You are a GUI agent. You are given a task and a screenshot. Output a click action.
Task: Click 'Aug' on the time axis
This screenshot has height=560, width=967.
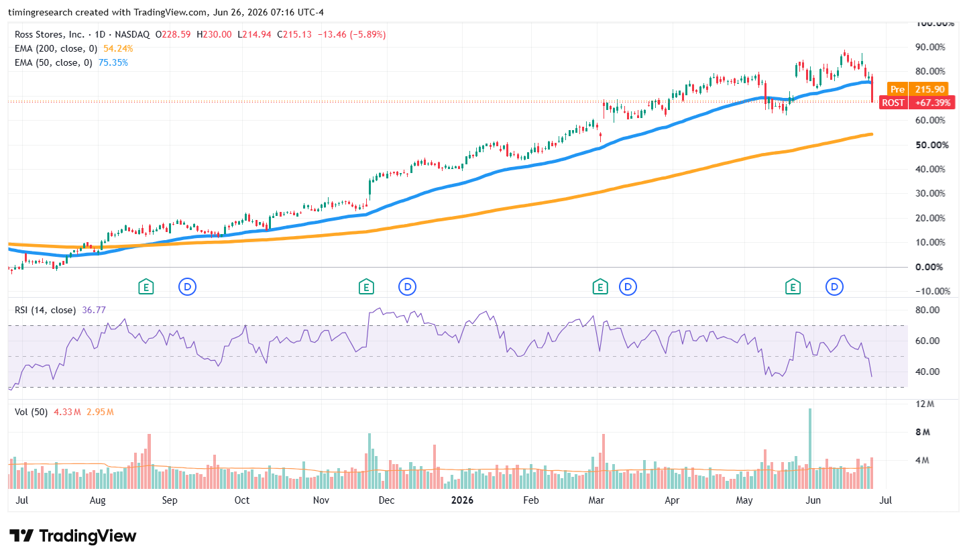pos(98,500)
